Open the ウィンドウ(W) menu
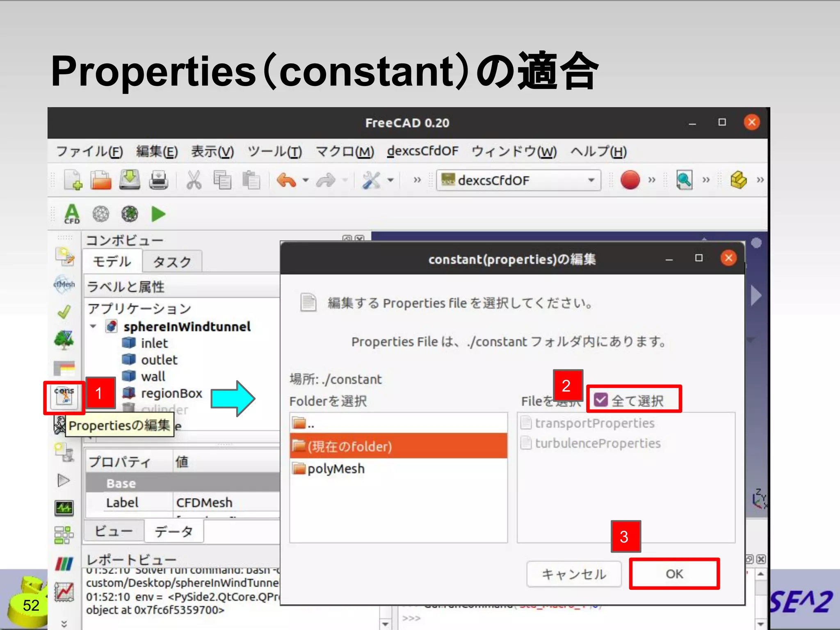This screenshot has width=840, height=630. [514, 151]
